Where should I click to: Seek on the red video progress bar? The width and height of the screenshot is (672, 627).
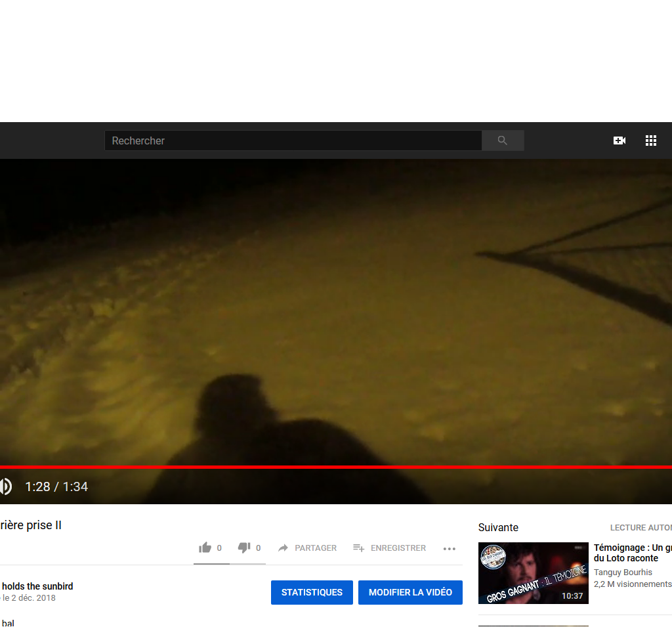(x=328, y=467)
